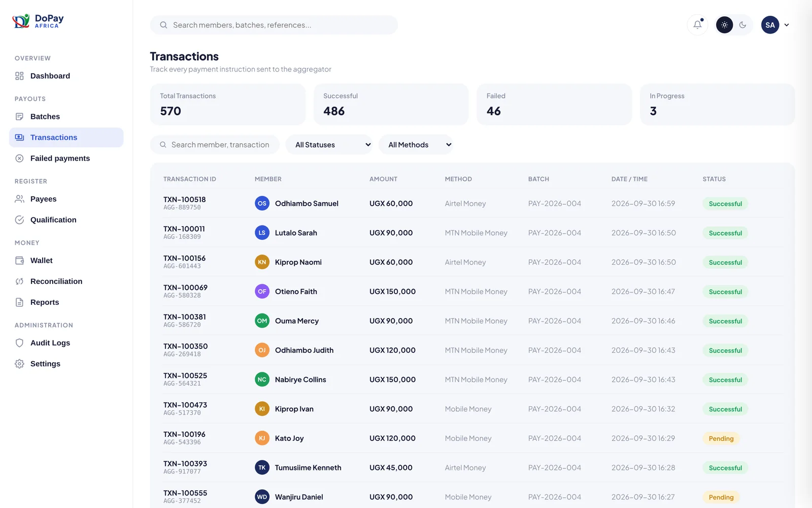Open Dashboard in the sidebar
The image size is (812, 508).
(66, 76)
